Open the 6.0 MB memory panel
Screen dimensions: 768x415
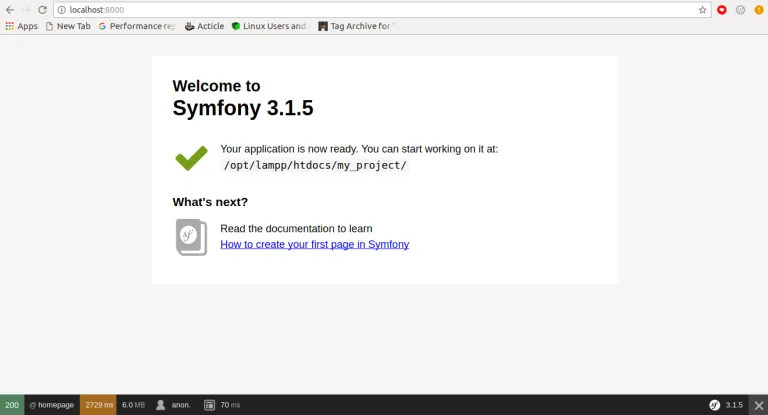[x=133, y=405]
